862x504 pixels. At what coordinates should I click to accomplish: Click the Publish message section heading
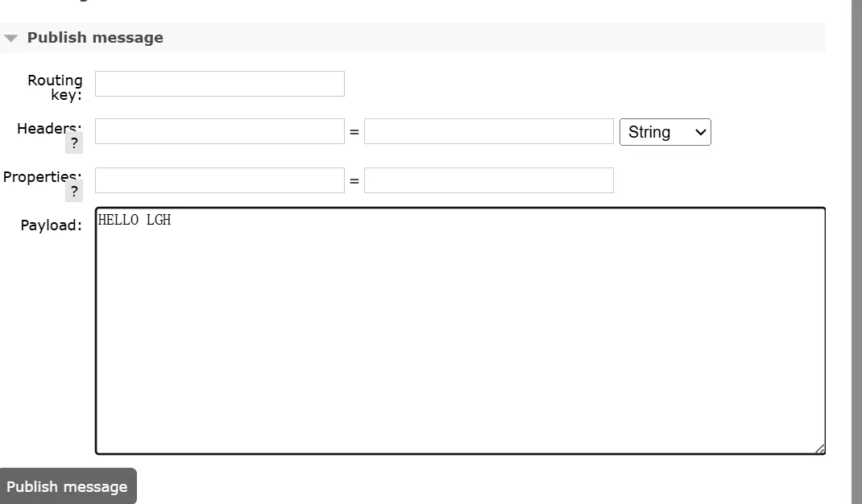point(95,38)
